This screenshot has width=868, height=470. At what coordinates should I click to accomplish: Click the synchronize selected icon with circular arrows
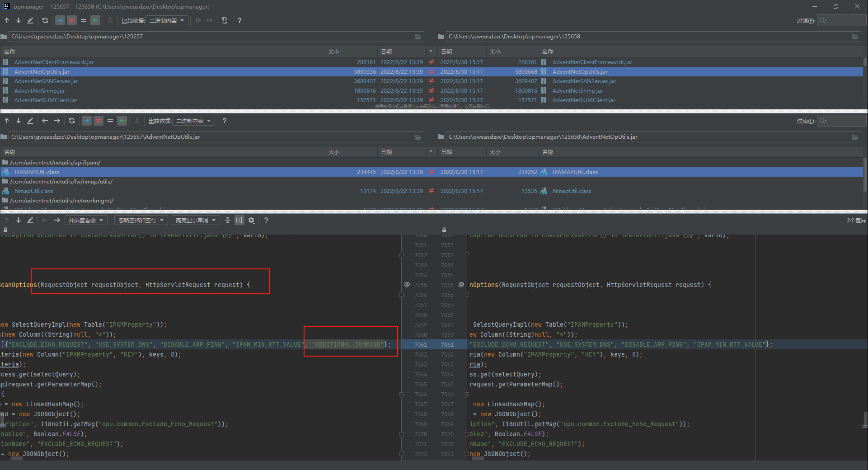[x=225, y=20]
